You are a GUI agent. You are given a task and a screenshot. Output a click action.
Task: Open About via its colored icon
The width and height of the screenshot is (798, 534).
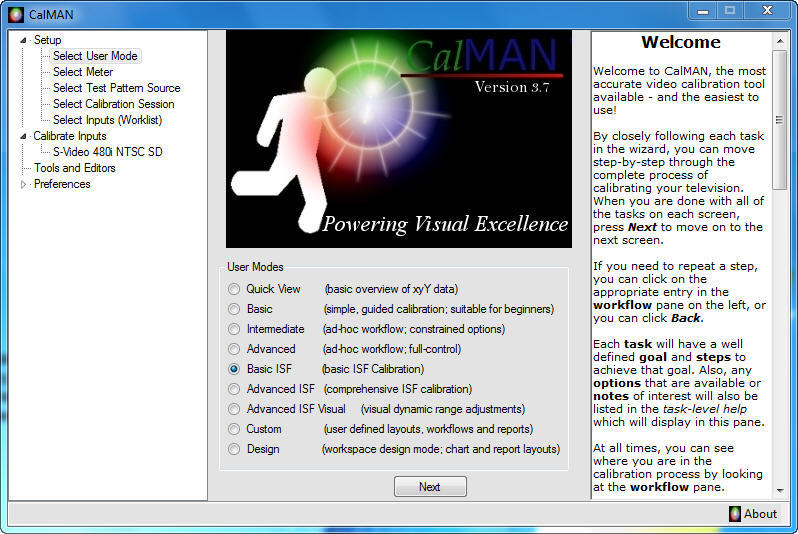(x=734, y=514)
